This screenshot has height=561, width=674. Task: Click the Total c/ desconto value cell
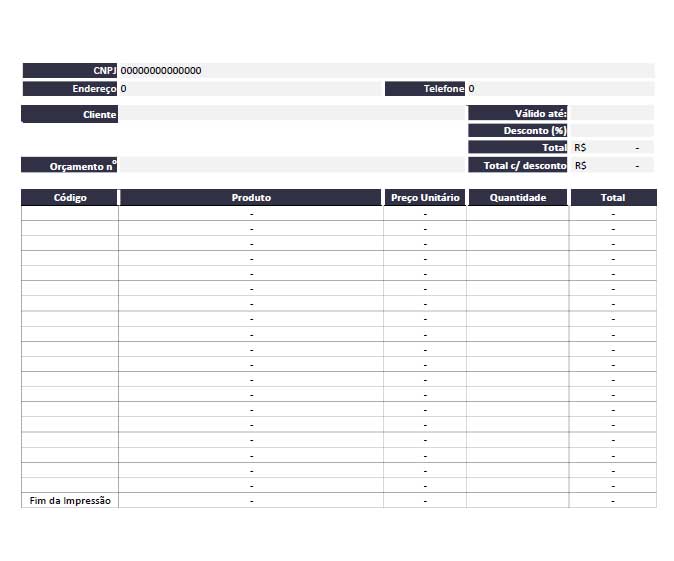[x=610, y=165]
